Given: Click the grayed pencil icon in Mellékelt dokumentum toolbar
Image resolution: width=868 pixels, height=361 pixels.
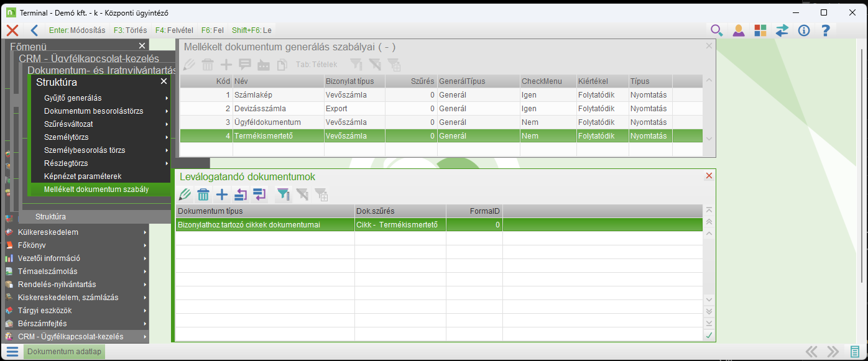Looking at the screenshot, I should point(189,64).
